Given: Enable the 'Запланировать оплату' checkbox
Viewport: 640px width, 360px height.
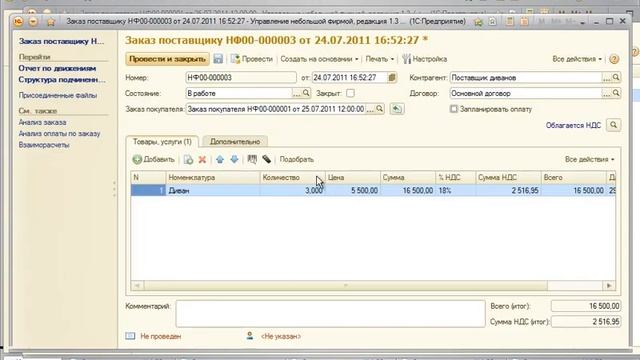Looking at the screenshot, I should (454, 109).
